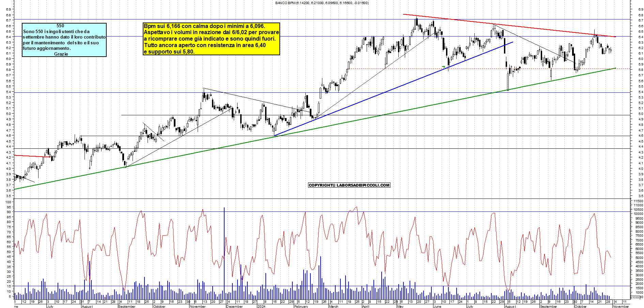Click the "x10000" multiplier label under the volume scale
Screen dimensions: 644x308
635,297
